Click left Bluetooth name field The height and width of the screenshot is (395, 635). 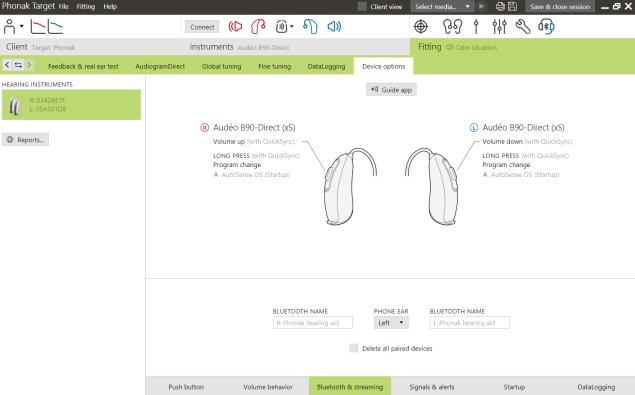[469, 323]
